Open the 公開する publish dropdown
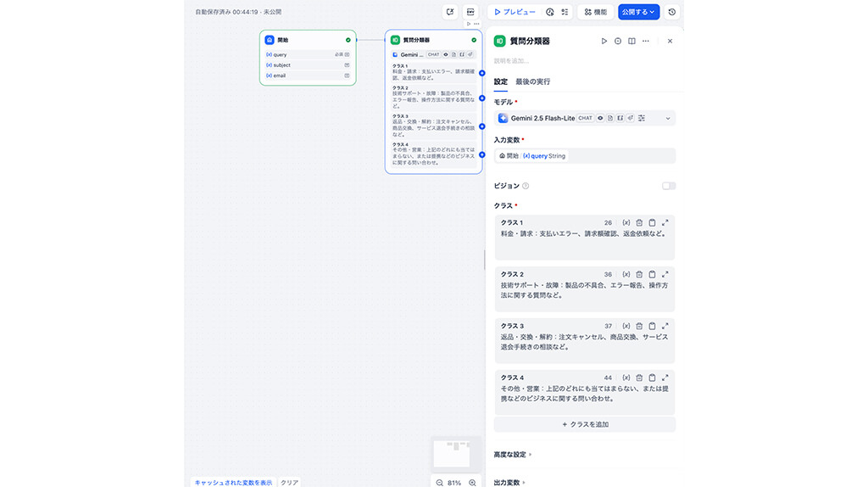 (638, 12)
